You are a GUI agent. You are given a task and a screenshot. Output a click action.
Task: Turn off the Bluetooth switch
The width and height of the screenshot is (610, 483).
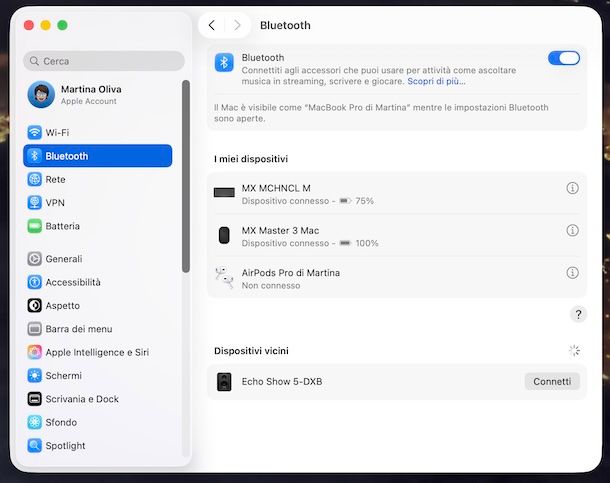564,58
